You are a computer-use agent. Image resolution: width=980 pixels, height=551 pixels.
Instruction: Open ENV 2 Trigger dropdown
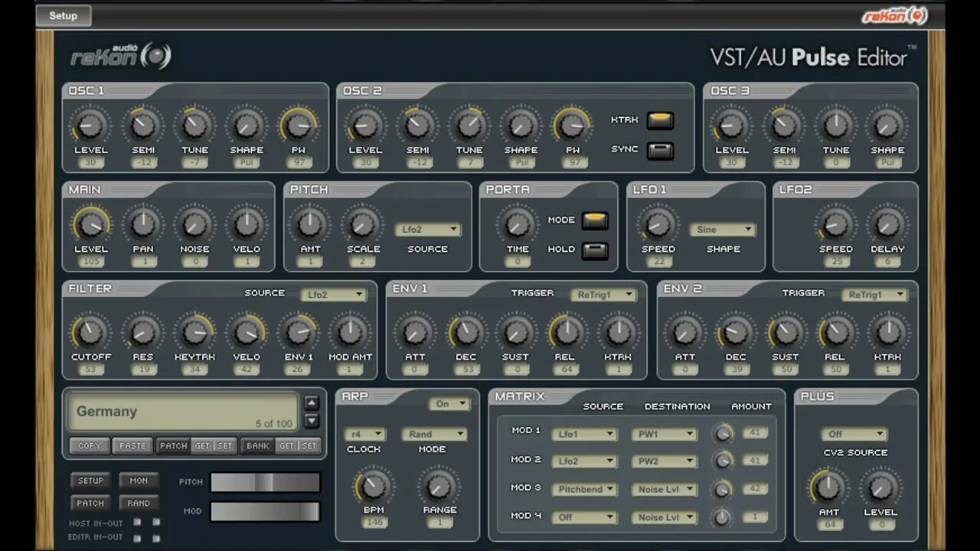(874, 295)
